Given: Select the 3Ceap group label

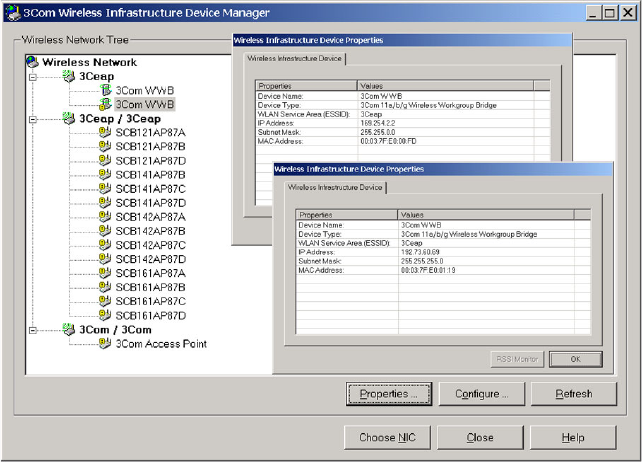Looking at the screenshot, I should [96, 76].
